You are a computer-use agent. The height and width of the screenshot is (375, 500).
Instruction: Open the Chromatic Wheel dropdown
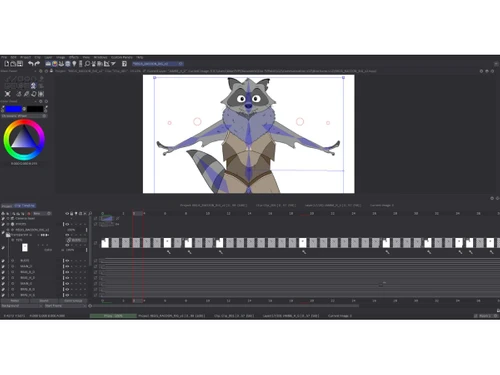tap(24, 116)
